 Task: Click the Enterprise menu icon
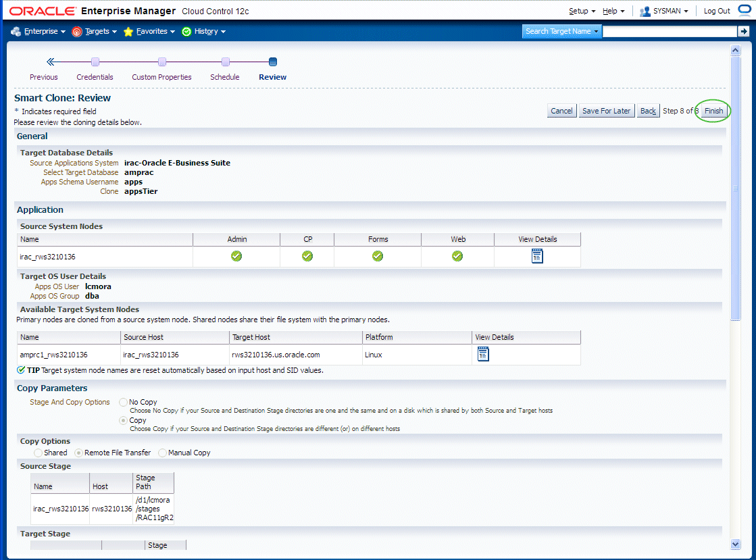[x=16, y=31]
